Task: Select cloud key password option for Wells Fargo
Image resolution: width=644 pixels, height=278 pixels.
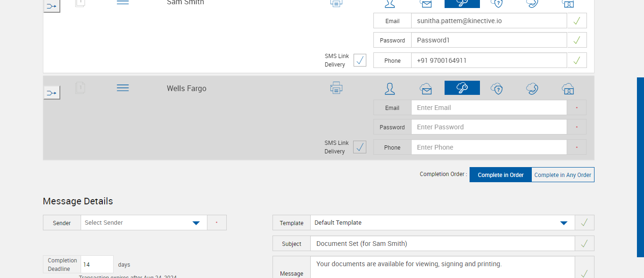Action: point(462,88)
